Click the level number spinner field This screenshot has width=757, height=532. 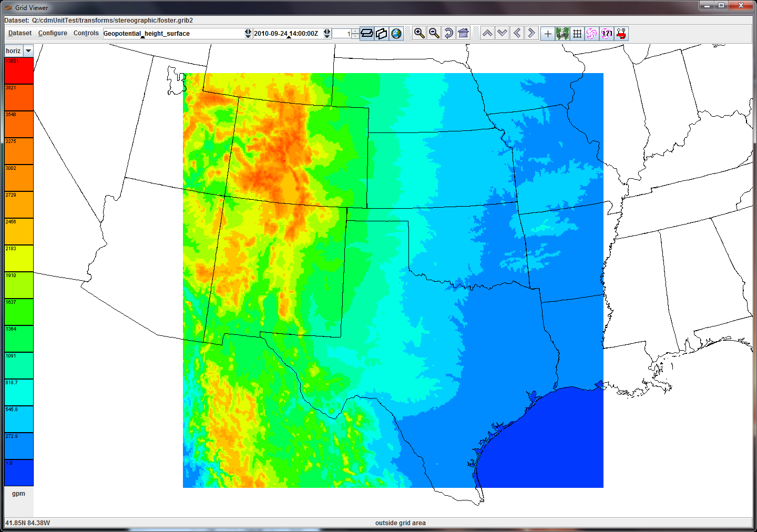[x=342, y=34]
